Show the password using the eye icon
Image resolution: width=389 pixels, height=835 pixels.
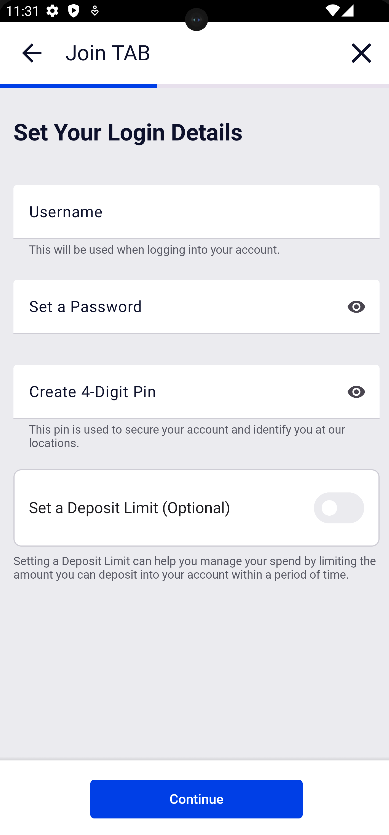[356, 307]
